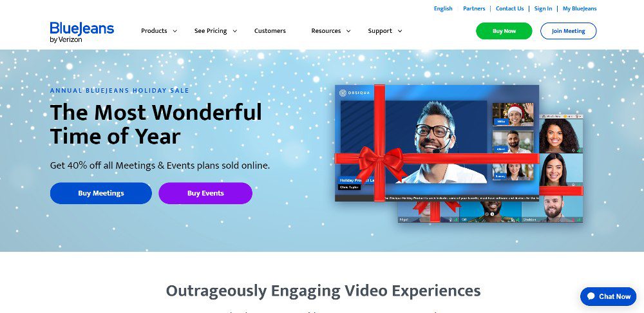Change language via the English link
Screen dimensions: 644x313
[x=443, y=8]
